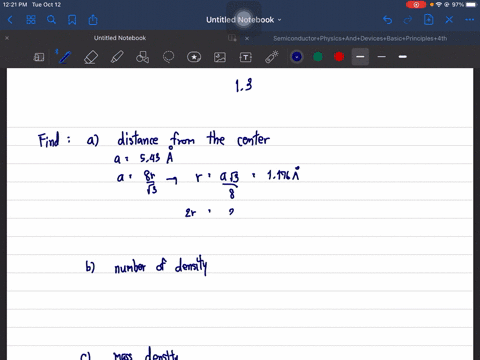The height and width of the screenshot is (360, 480).
Task: Select the Laser pointer tool
Action: [272, 57]
